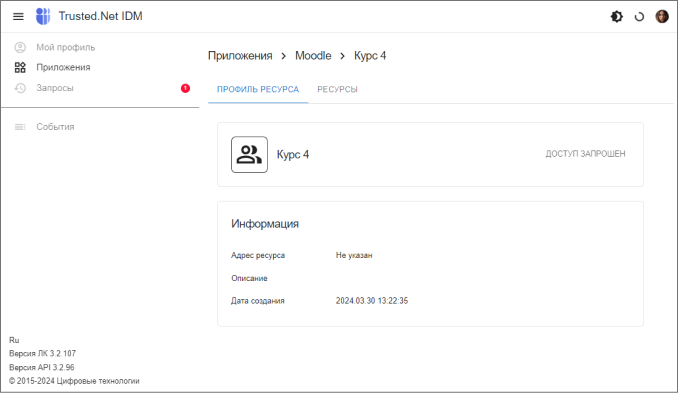The height and width of the screenshot is (393, 678).
Task: Click the Trusted.Net IDM title
Action: [100, 16]
